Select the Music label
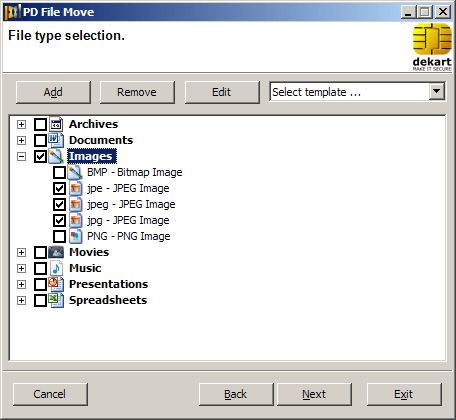 [85, 268]
